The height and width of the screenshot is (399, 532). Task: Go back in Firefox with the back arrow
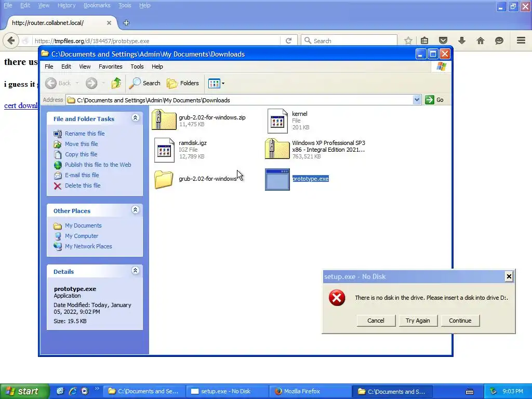(11, 41)
